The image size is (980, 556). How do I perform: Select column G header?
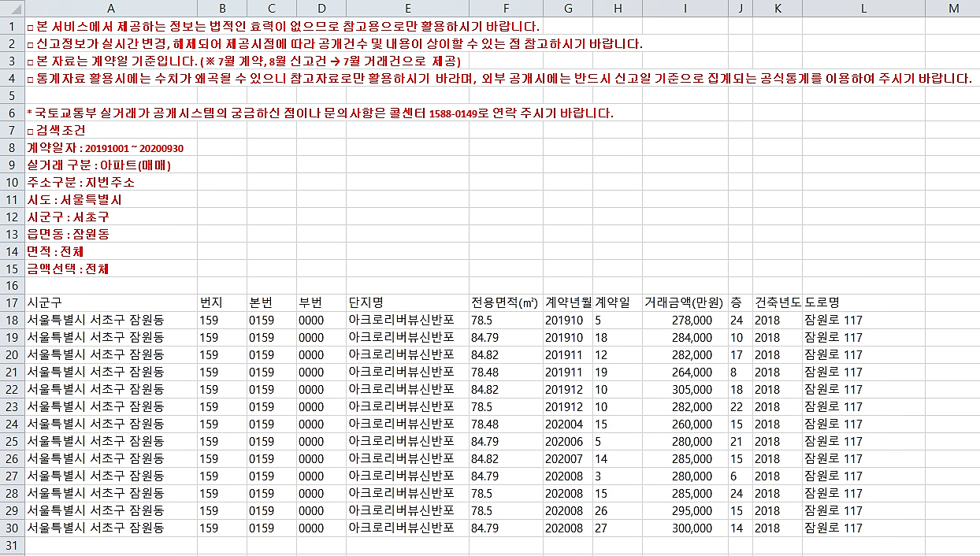[567, 8]
